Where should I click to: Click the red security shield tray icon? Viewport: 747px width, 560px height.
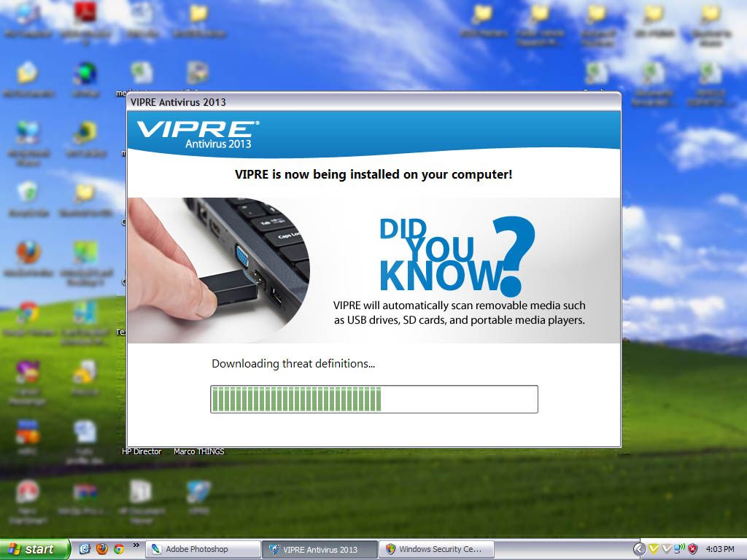[693, 549]
